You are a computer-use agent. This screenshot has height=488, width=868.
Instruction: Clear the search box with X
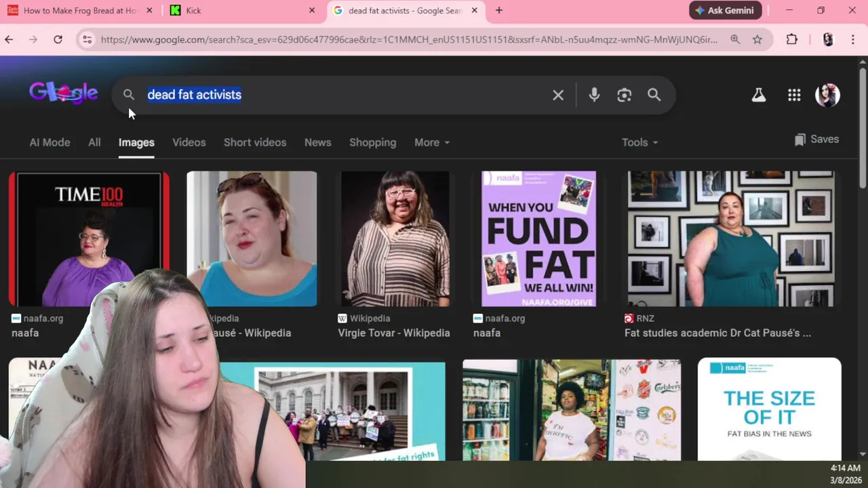tap(558, 95)
